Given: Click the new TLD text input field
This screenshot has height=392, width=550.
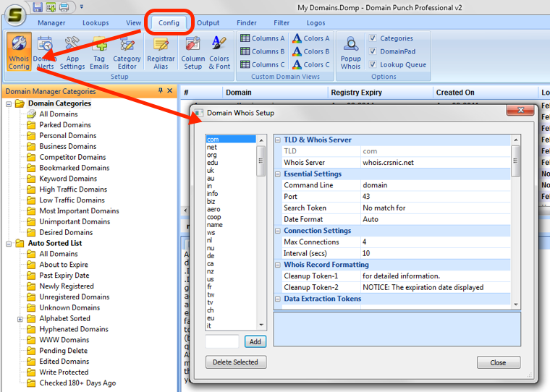Looking at the screenshot, I should (222, 341).
